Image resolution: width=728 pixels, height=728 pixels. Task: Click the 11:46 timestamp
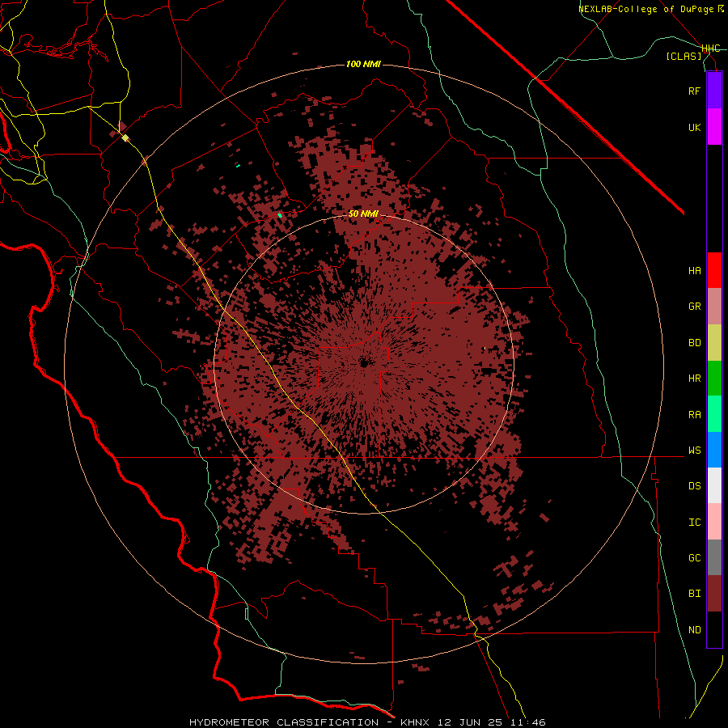[528, 722]
